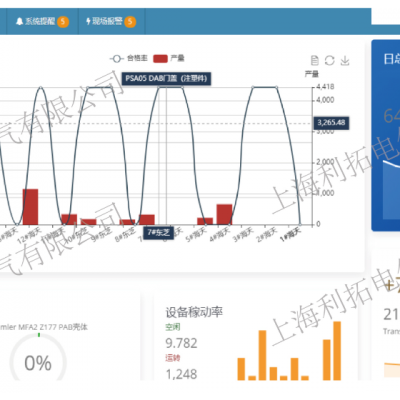Select the 7#东芝 highlighted axis label
The image size is (400, 400).
[x=159, y=232]
